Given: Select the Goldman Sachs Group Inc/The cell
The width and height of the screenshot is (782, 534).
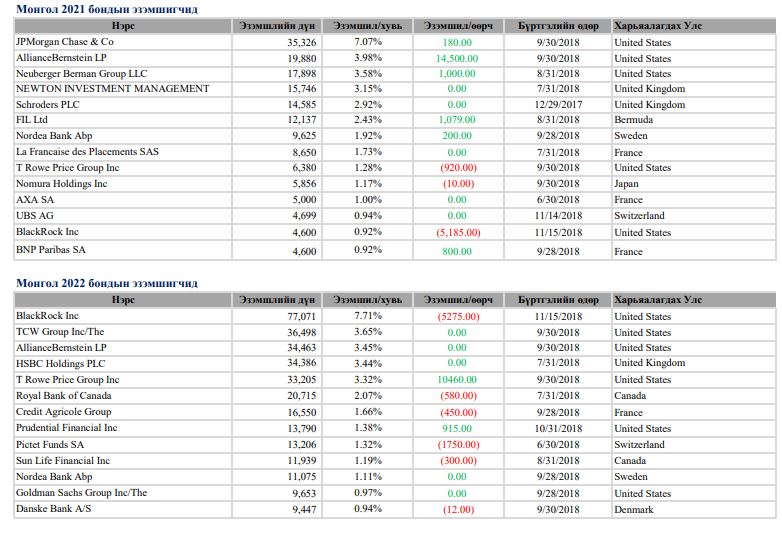Looking at the screenshot, I should pyautogui.click(x=81, y=493).
